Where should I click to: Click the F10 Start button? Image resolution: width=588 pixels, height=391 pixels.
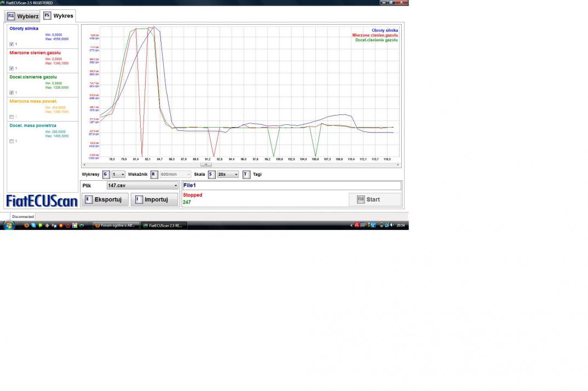click(x=374, y=200)
